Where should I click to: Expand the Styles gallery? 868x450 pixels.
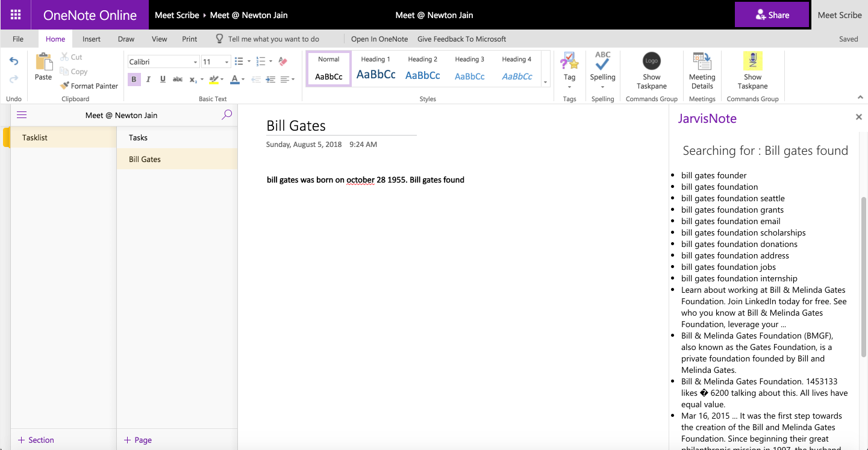[545, 82]
